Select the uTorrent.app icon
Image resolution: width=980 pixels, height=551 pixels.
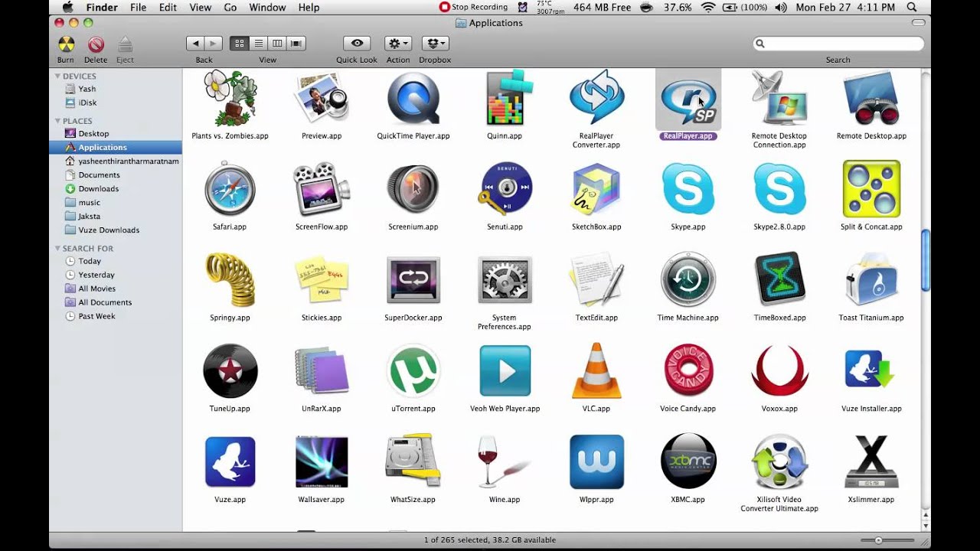[413, 370]
